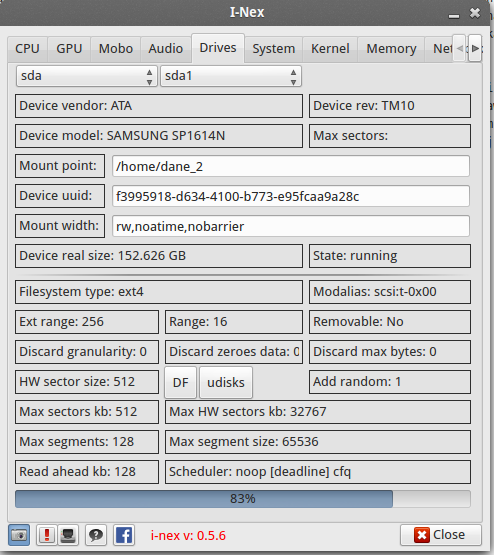
Task: Click the 'Mount width:' label
Action: tap(59, 226)
